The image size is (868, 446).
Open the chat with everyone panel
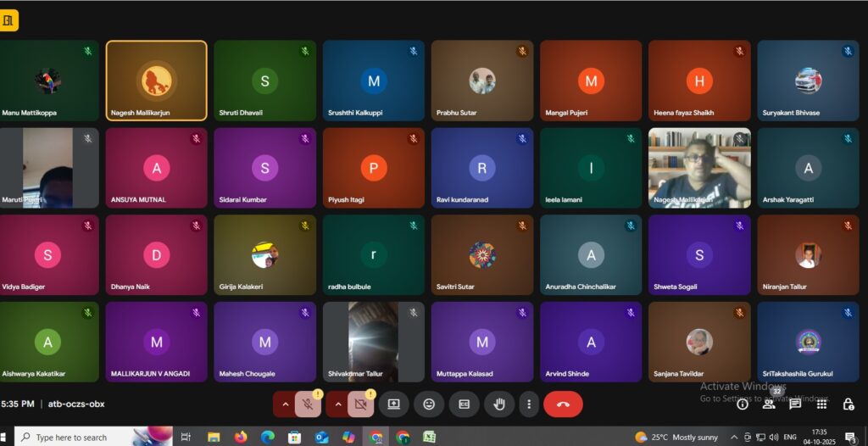pyautogui.click(x=795, y=404)
